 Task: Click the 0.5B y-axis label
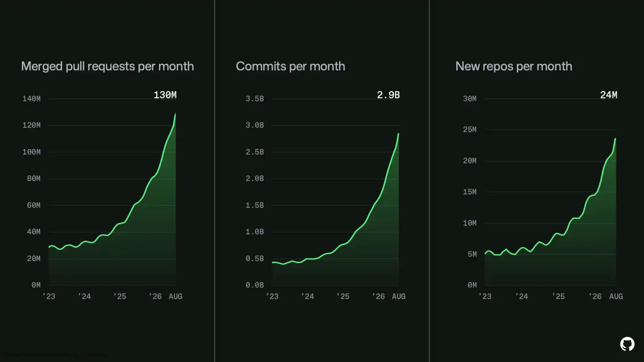[255, 259]
